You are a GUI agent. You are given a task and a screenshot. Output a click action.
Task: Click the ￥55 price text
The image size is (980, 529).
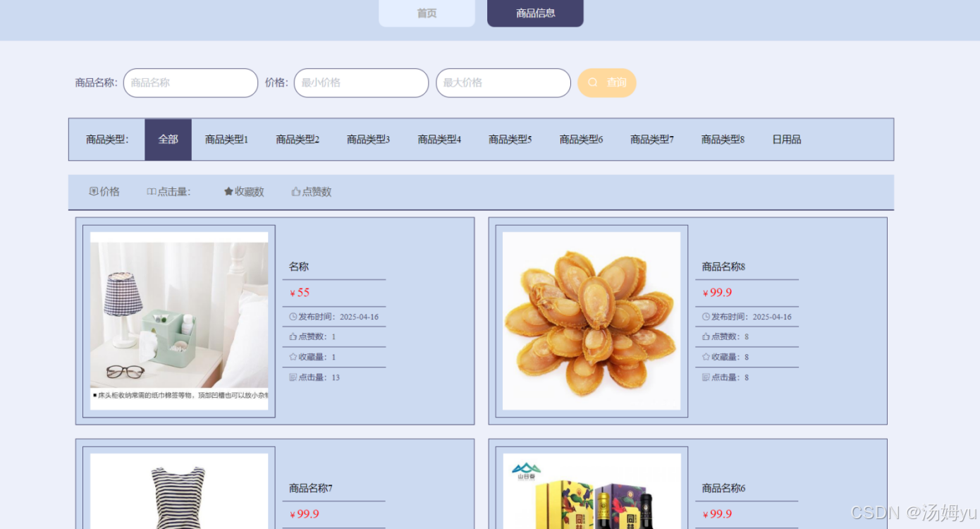[x=300, y=293]
